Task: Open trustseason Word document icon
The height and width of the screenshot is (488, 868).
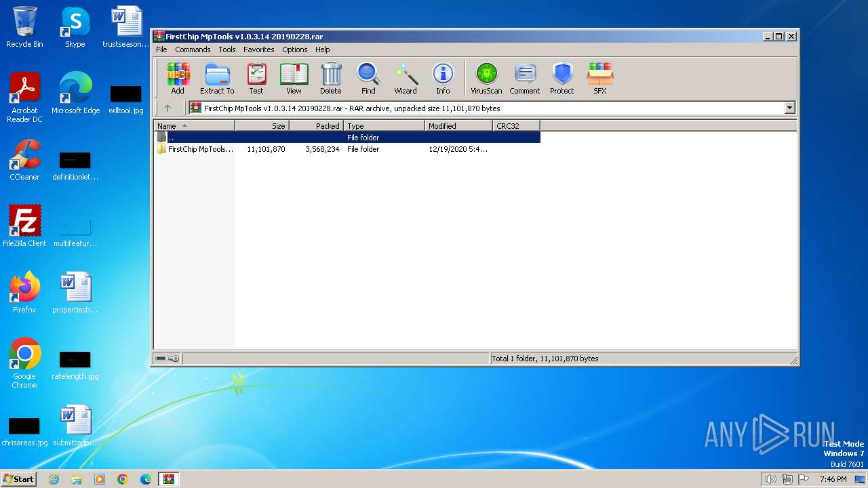Action: 126,27
